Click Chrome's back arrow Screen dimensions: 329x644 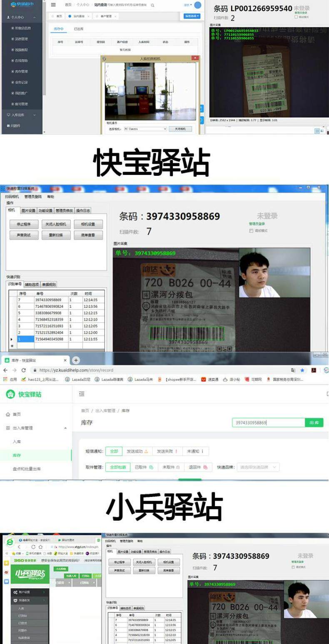[5, 370]
